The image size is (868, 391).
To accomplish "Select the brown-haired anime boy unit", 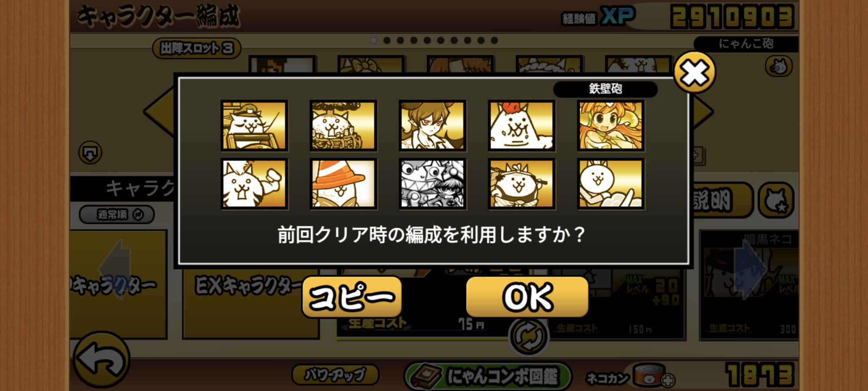I will tap(432, 126).
